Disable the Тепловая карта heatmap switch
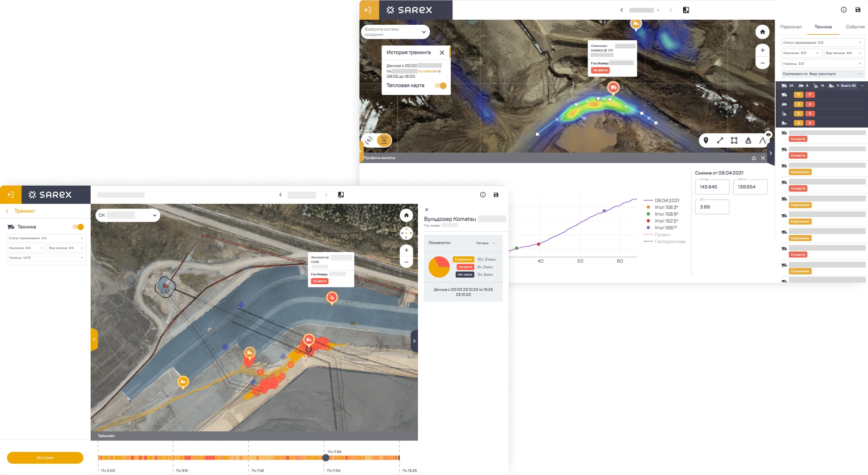The image size is (868, 475). click(440, 86)
